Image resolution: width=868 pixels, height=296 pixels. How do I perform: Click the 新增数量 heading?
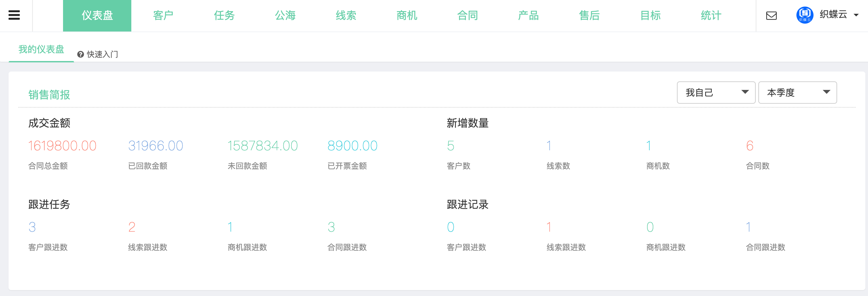(x=468, y=123)
